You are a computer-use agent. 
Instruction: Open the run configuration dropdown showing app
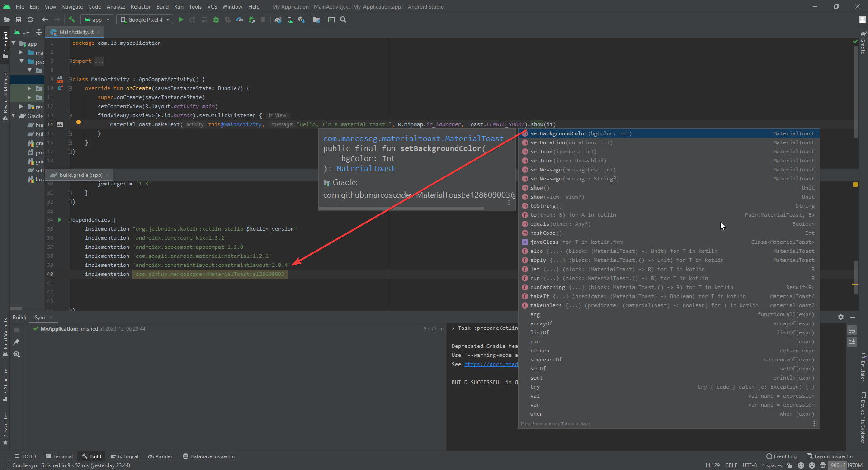coord(96,19)
